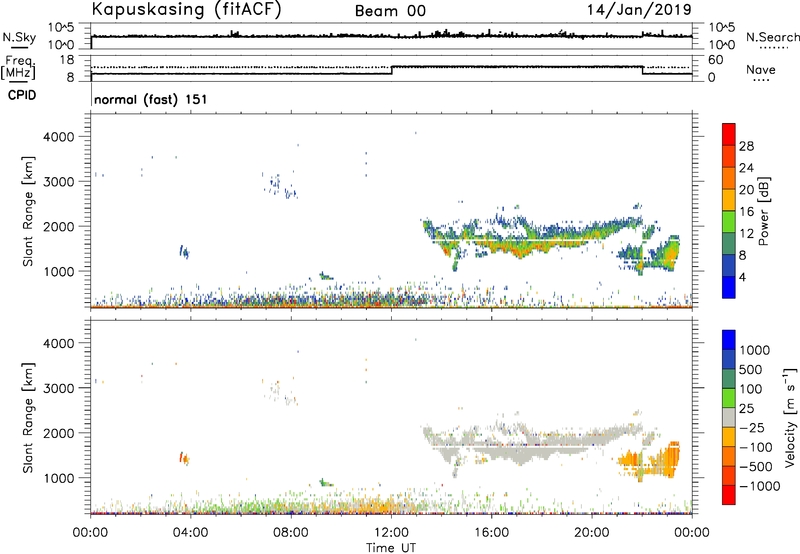800x554 pixels.
Task: Click the '18' tick on frequency axis
Action: [66, 60]
